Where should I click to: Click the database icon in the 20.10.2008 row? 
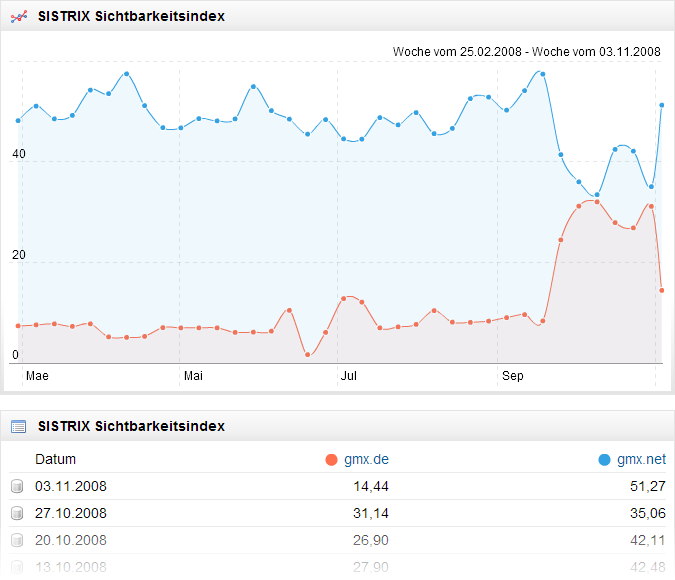(x=17, y=541)
